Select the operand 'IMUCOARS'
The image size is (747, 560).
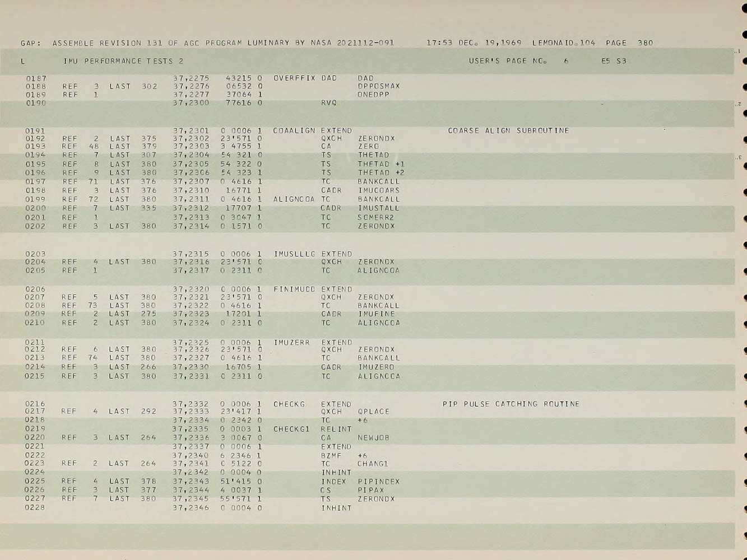(379, 190)
